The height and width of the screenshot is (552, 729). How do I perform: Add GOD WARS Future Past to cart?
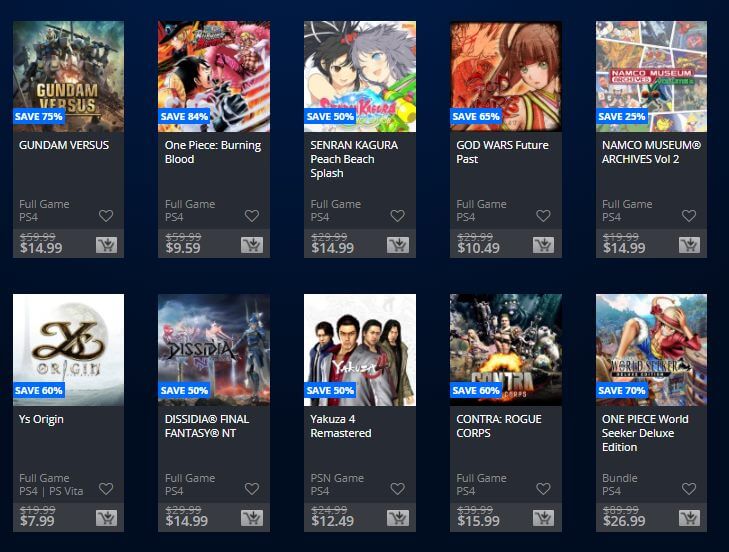click(x=543, y=245)
